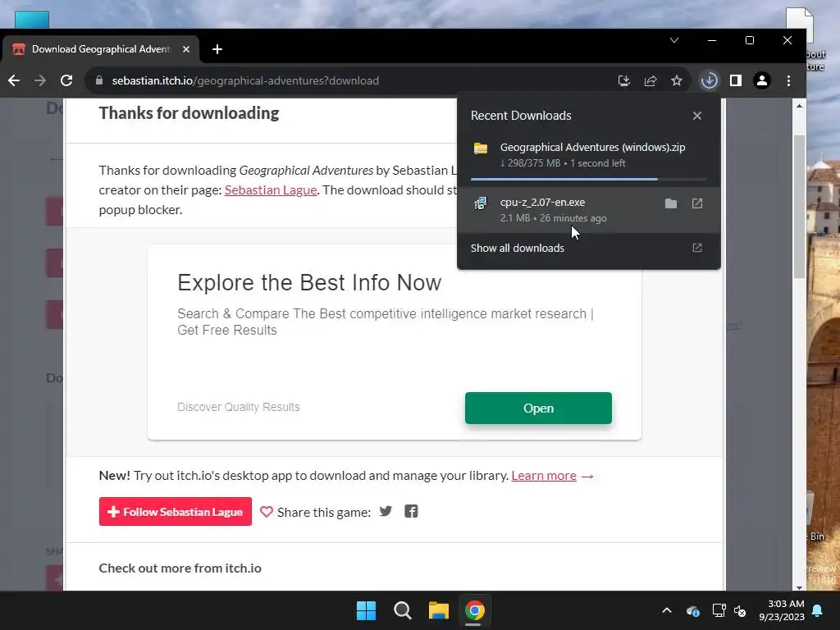Open the OneDrive tray icon
840x630 pixels.
click(x=692, y=610)
